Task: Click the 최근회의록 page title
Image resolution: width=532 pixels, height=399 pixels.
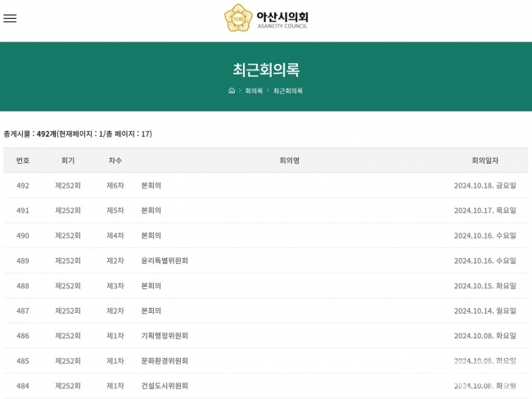Action: [x=266, y=70]
